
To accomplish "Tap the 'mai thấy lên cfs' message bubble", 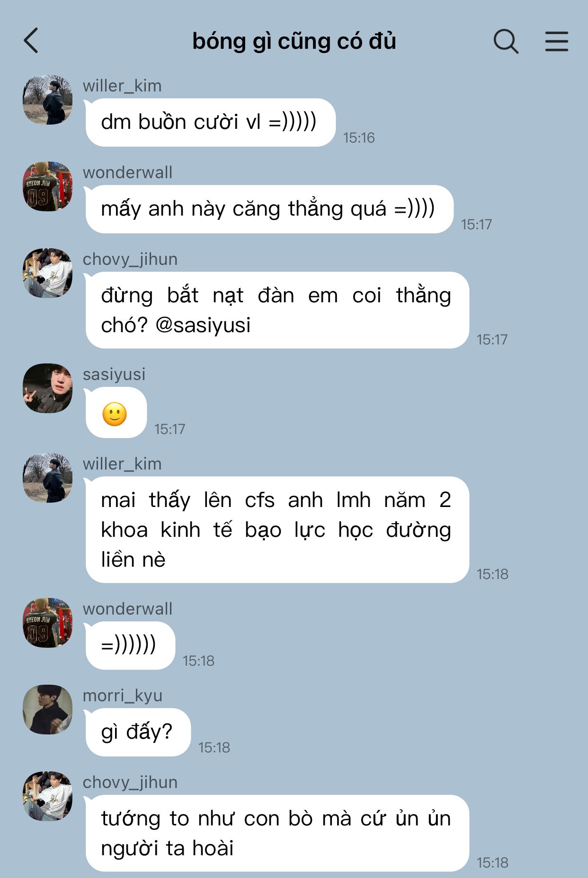I will click(x=277, y=530).
